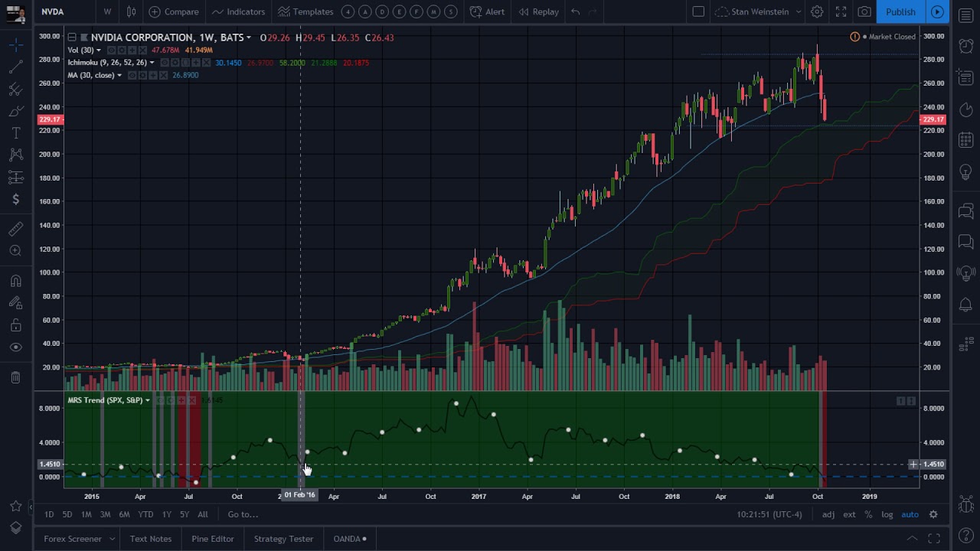Open the Data Window panel icon
Screen dimensions: 980x551
pyautogui.click(x=966, y=78)
